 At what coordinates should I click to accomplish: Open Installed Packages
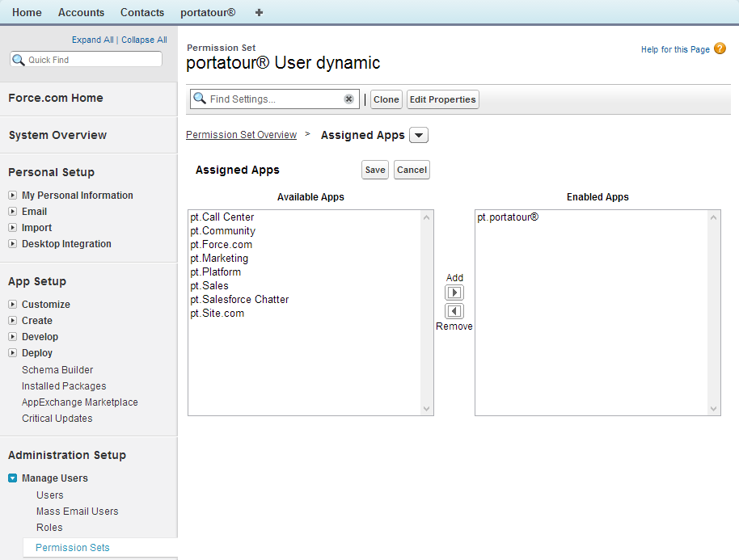pyautogui.click(x=64, y=385)
